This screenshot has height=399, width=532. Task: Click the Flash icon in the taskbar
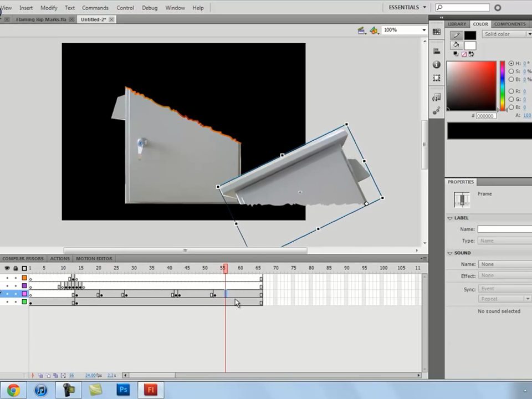click(151, 390)
